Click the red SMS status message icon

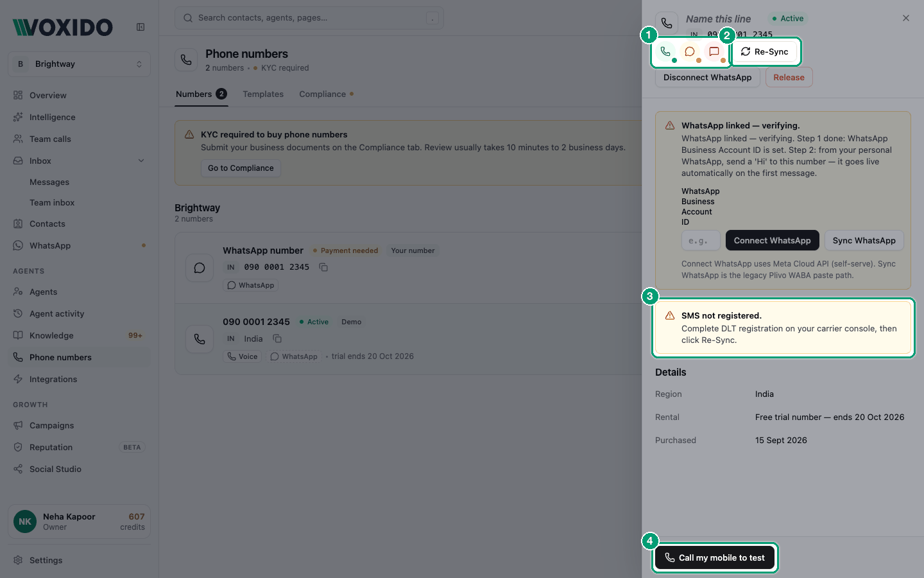pos(714,51)
